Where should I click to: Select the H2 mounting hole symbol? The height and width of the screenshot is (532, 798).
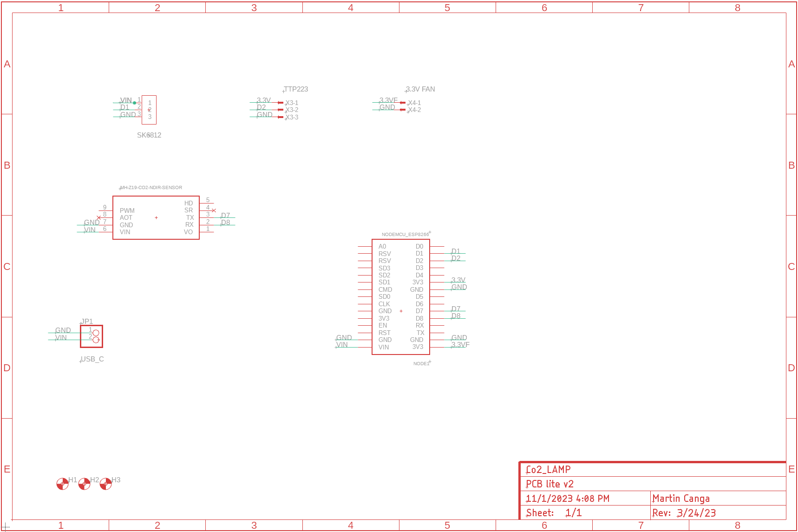84,484
